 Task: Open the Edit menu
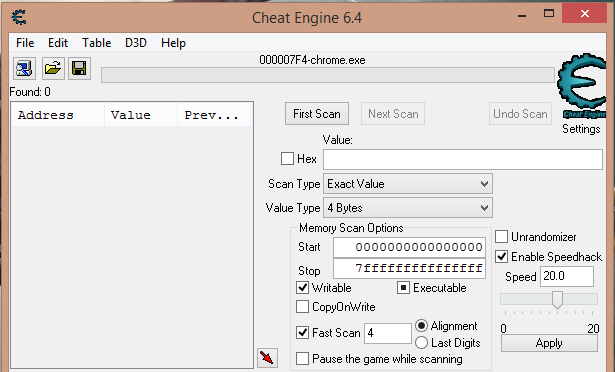(58, 42)
